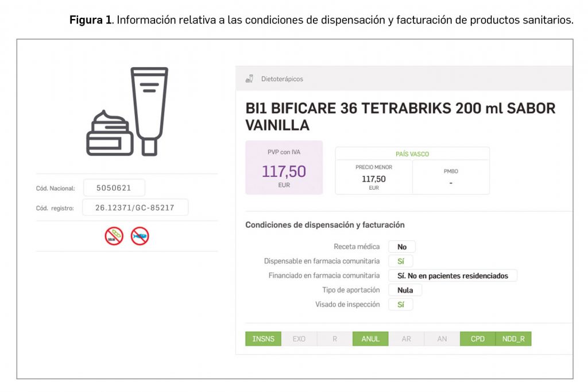Click the soy-free allergen icon
Viewport: 588px width, 392px height.
[x=114, y=236]
